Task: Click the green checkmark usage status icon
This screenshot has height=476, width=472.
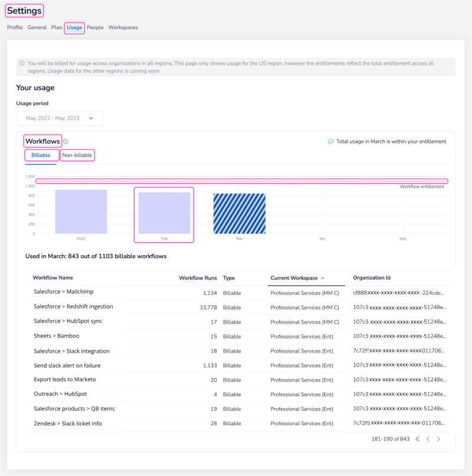Action: click(x=330, y=142)
